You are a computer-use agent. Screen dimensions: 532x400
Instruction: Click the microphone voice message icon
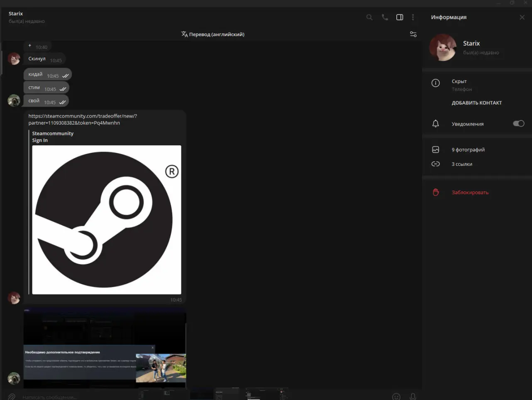[412, 397]
